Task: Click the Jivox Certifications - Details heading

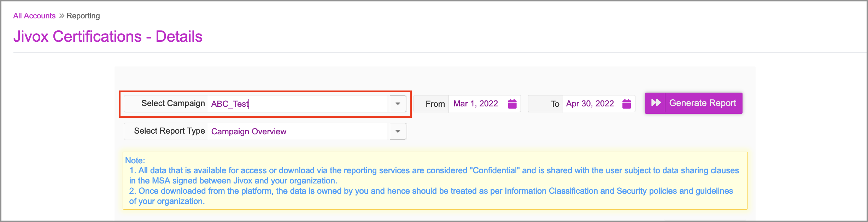Action: point(108,36)
